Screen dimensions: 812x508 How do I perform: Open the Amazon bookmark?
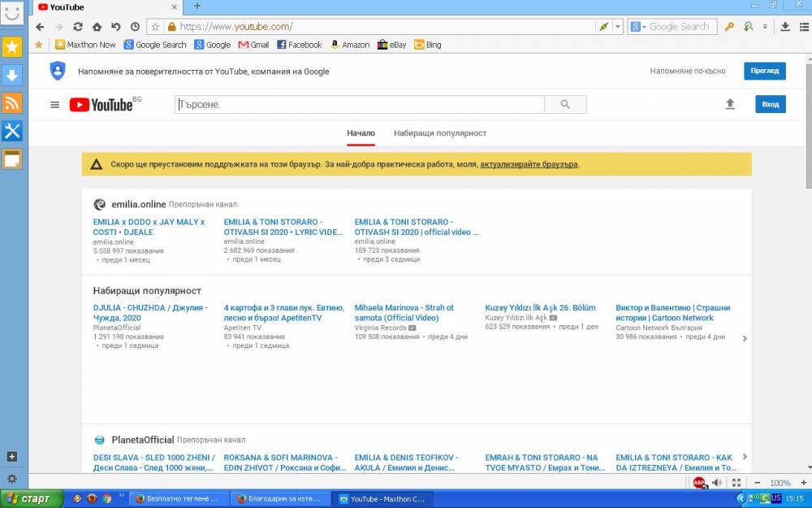point(349,45)
